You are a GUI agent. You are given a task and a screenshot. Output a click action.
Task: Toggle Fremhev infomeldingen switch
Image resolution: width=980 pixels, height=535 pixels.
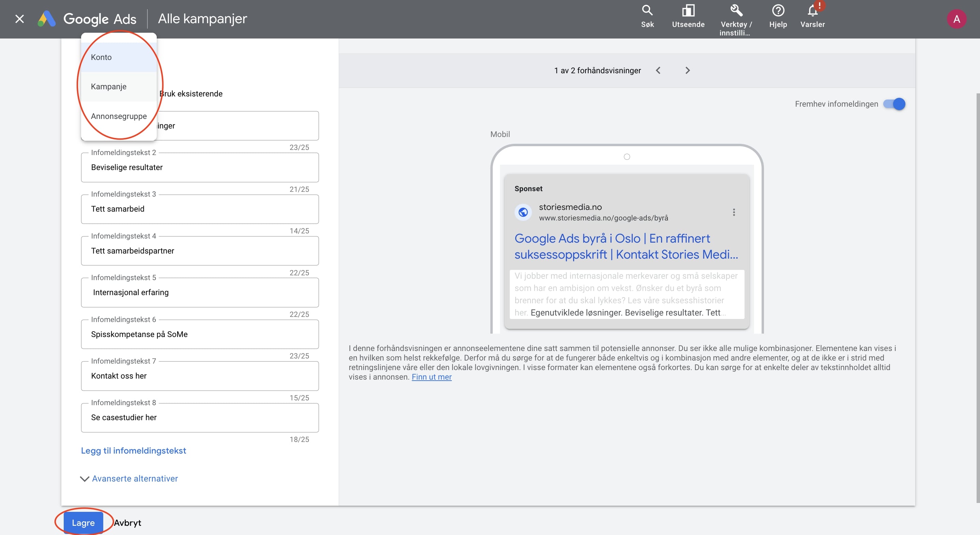click(894, 104)
